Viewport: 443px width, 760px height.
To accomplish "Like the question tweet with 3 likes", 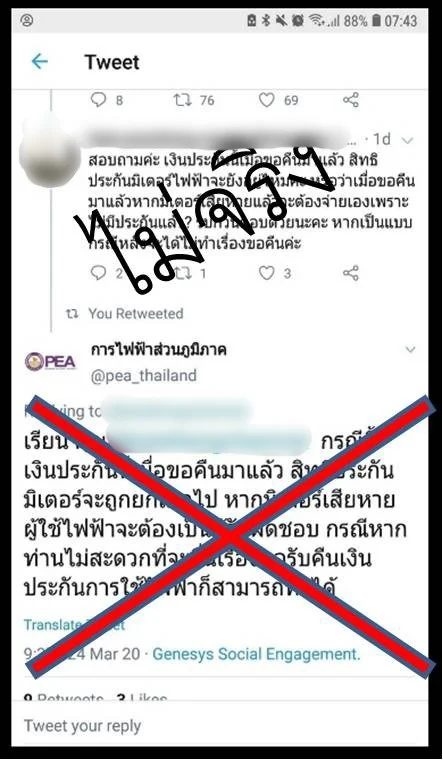I will point(266,273).
